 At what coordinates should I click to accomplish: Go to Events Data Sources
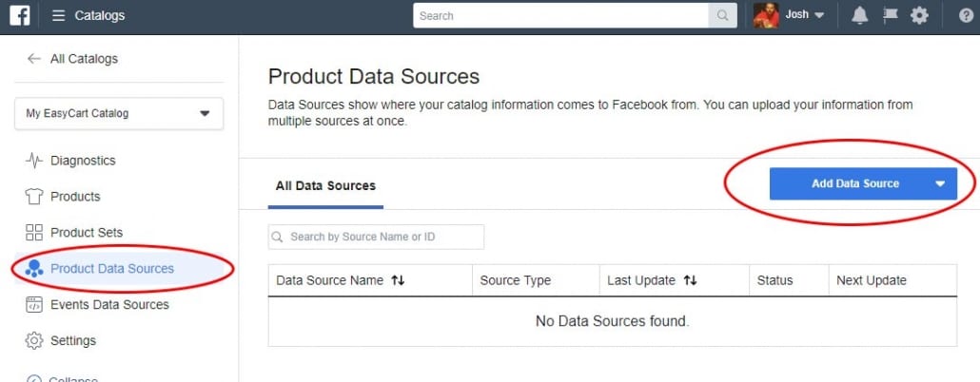[109, 304]
